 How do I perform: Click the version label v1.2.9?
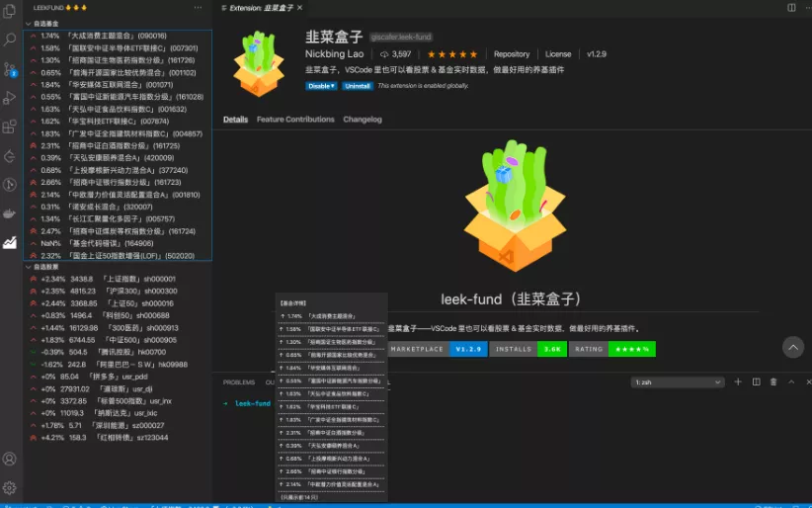[597, 54]
